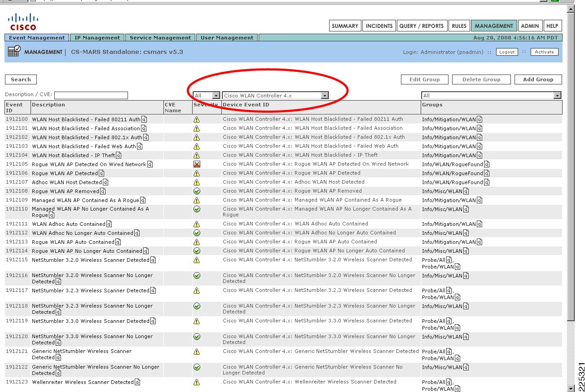Open group icon after Probe/WLAN in row 1912117

click(x=457, y=297)
